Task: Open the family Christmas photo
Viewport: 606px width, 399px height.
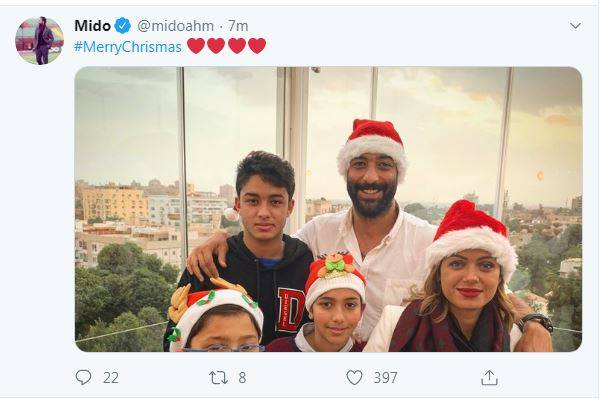Action: point(328,209)
